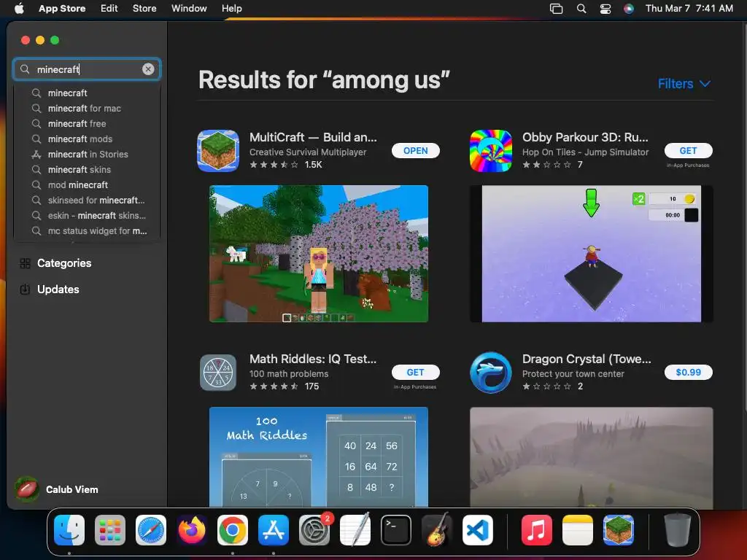
Task: Get the Math Riddles: IQ Test app
Action: 415,373
